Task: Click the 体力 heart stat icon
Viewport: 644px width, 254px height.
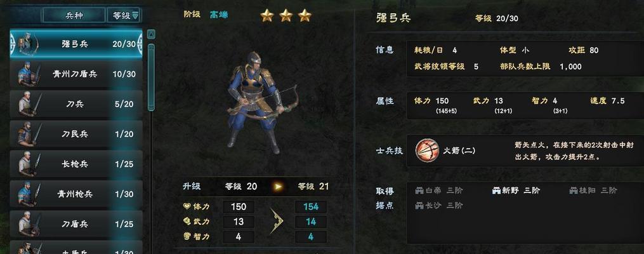Action: pyautogui.click(x=187, y=206)
